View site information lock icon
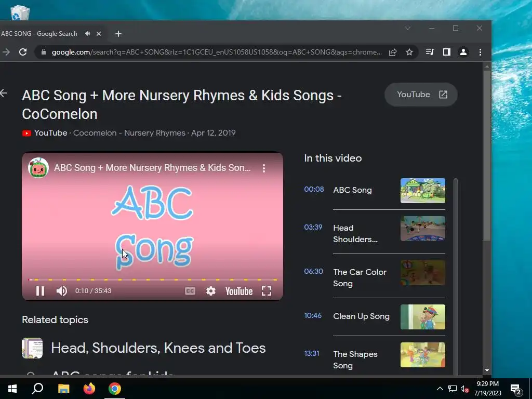This screenshot has width=532, height=399. point(44,52)
